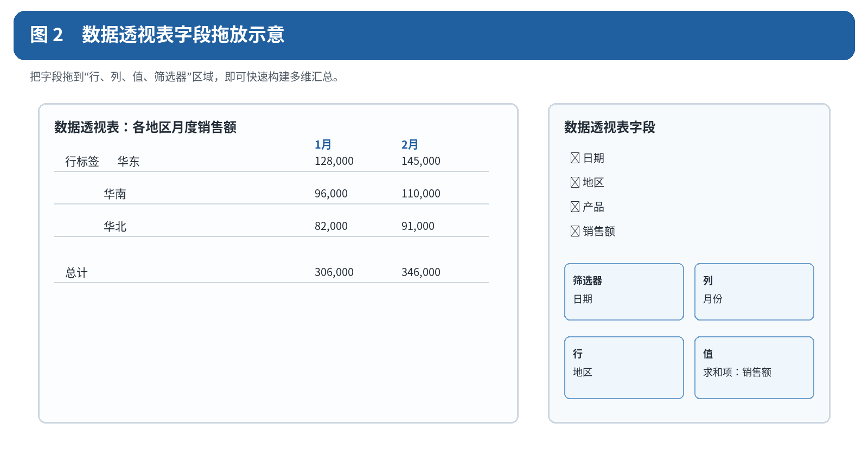868x461 pixels.
Task: Select the 华南 row label
Action: point(115,194)
